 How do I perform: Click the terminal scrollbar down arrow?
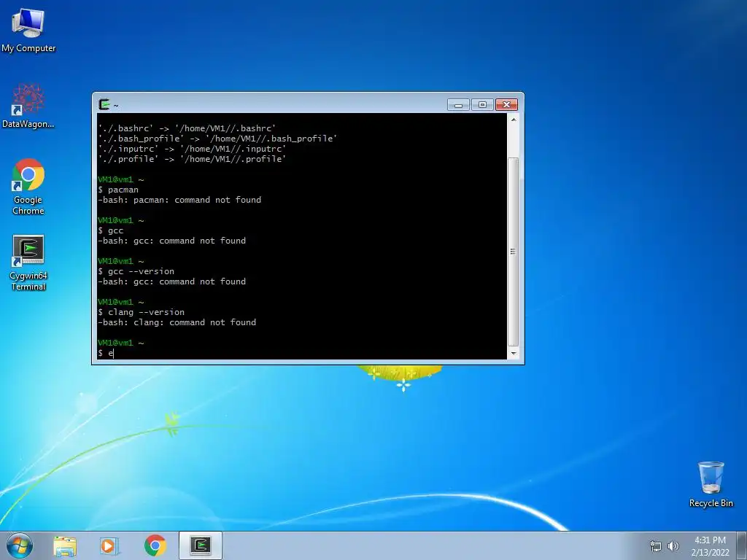513,354
